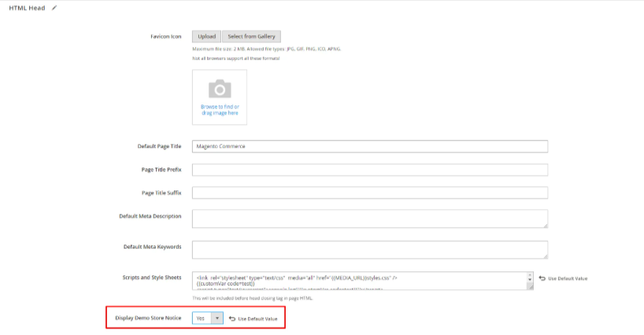Click the camera icon in favicon upload box
The height and width of the screenshot is (335, 644).
(x=220, y=88)
